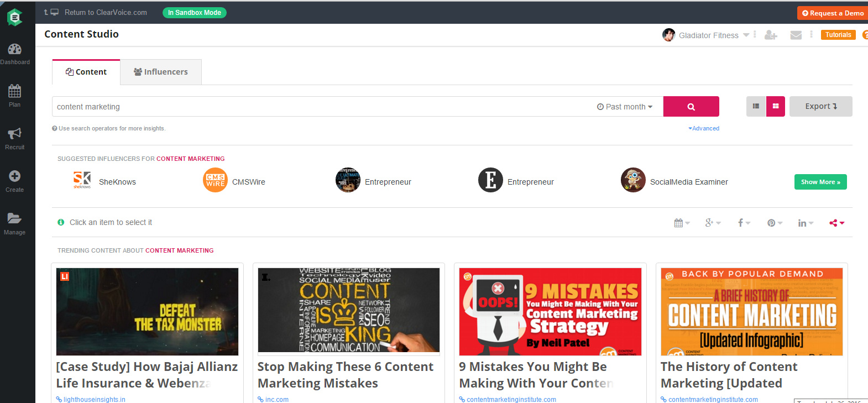This screenshot has height=403, width=868.
Task: Open the Facebook share dropdown
Action: [x=744, y=223]
